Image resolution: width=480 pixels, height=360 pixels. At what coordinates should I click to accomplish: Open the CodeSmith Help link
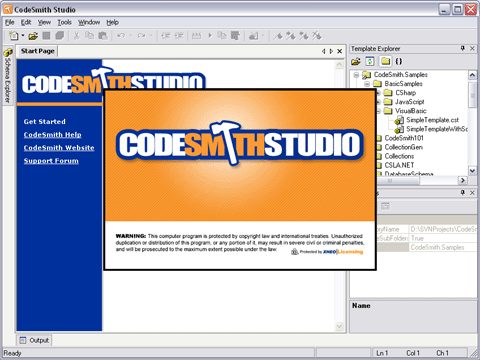(x=53, y=135)
